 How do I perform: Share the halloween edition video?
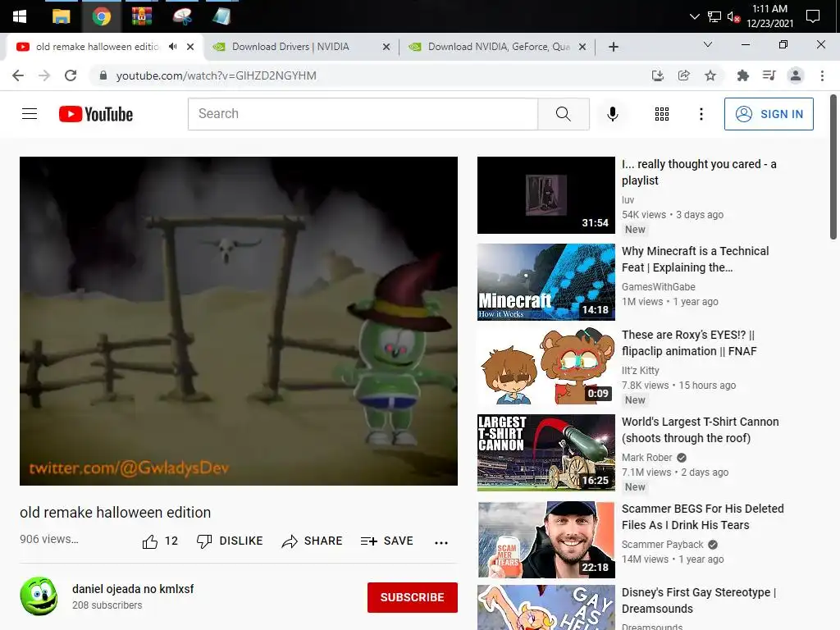pyautogui.click(x=312, y=541)
